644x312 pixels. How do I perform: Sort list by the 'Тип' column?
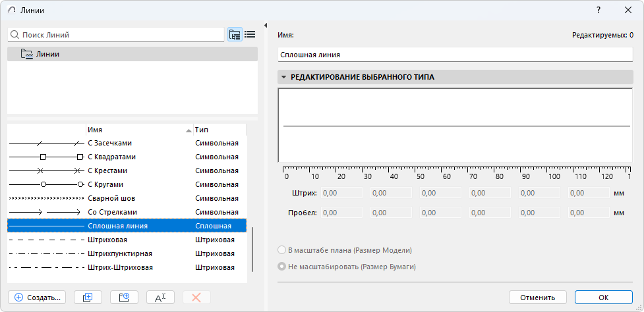[218, 130]
